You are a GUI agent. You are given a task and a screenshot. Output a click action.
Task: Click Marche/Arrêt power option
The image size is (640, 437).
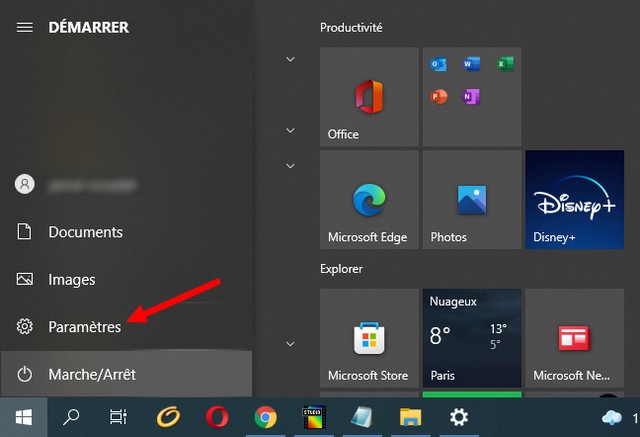coord(126,374)
